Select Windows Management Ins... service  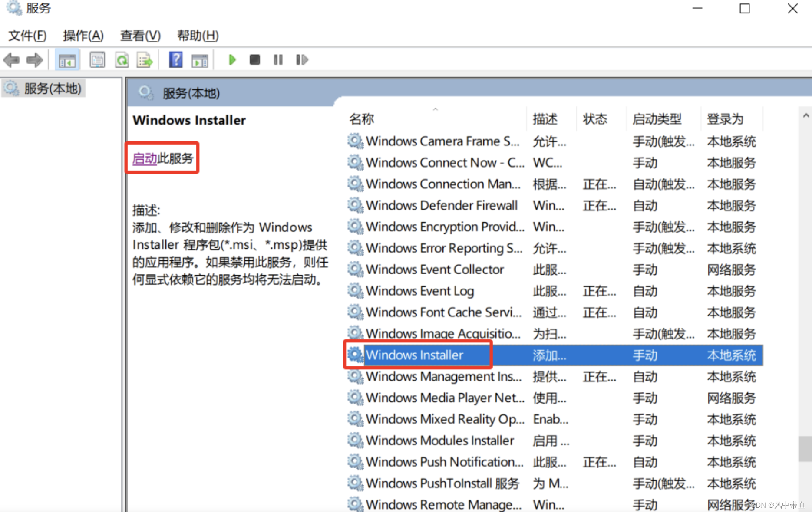(x=555, y=376)
